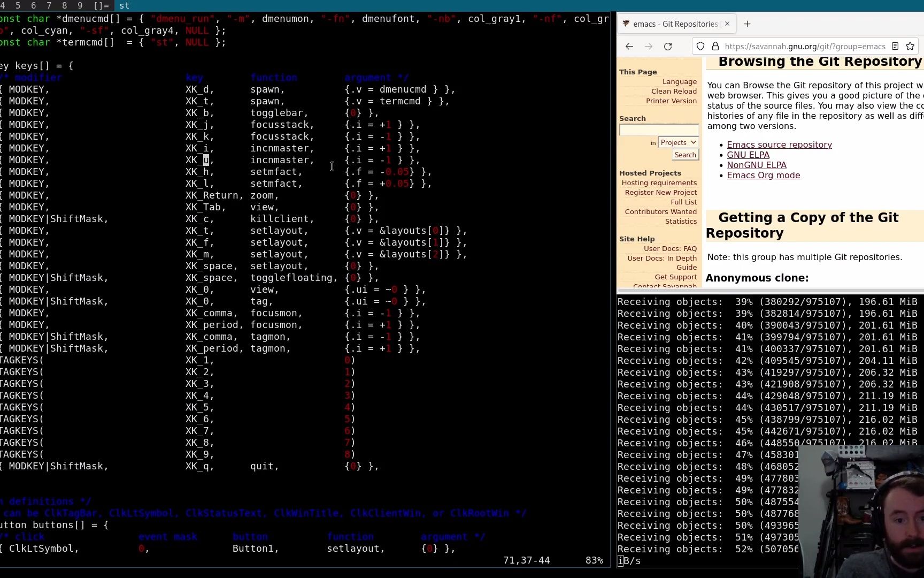Image resolution: width=924 pixels, height=578 pixels.
Task: Select the emacs - Git Repositories tab
Action: tap(677, 24)
